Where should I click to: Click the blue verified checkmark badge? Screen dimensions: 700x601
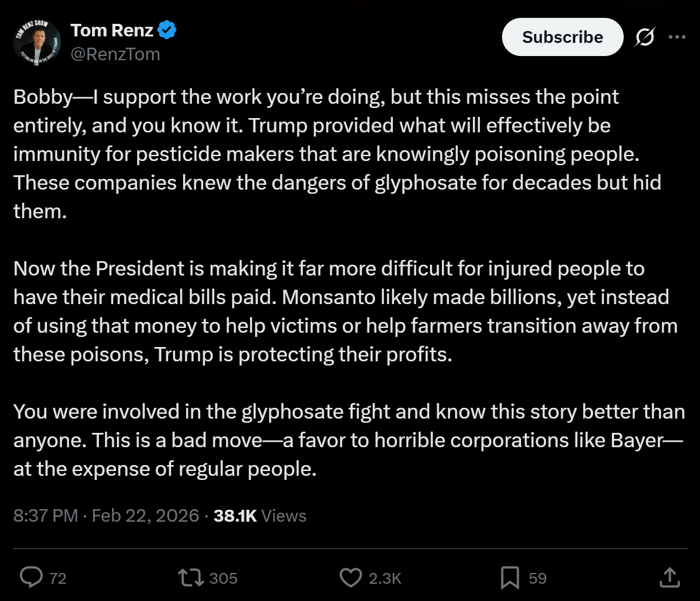pyautogui.click(x=167, y=30)
